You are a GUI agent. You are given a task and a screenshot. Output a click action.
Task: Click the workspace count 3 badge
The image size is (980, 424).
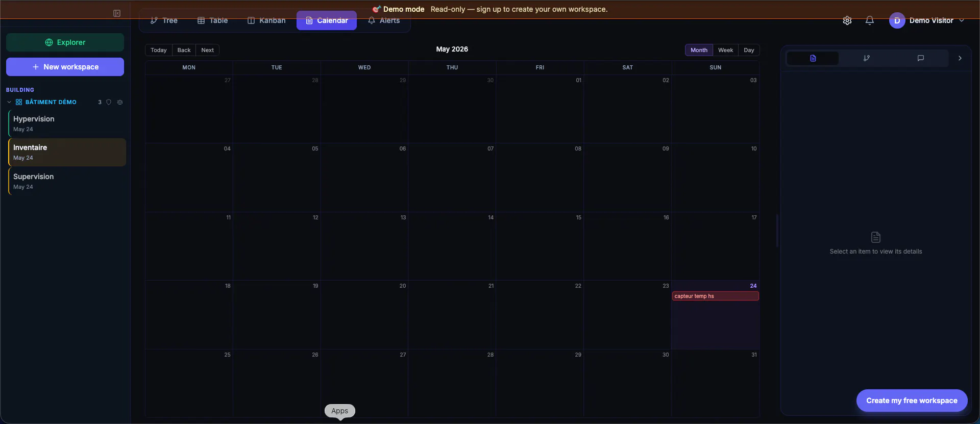[100, 102]
